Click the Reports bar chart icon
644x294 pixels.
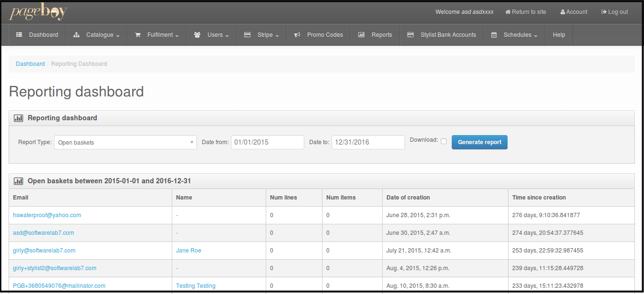click(362, 35)
